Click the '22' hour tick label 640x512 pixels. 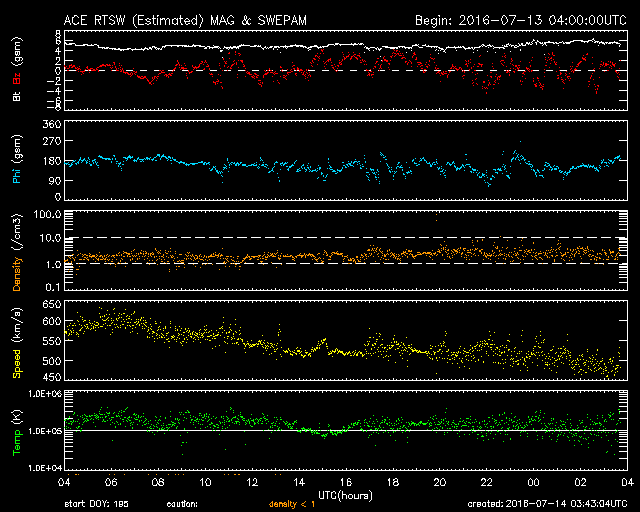tap(487, 483)
